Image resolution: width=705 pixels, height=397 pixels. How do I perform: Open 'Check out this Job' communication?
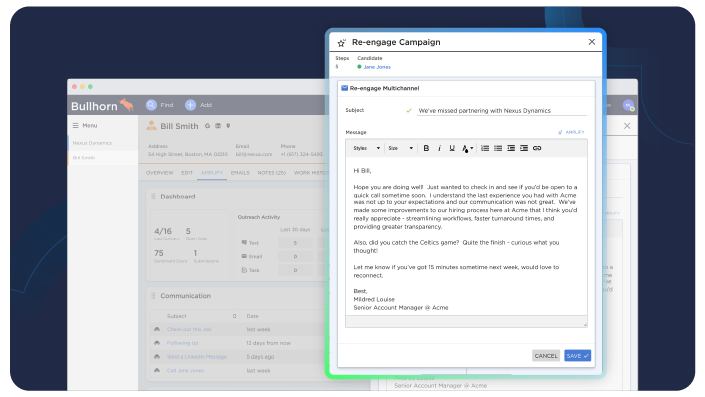189,330
